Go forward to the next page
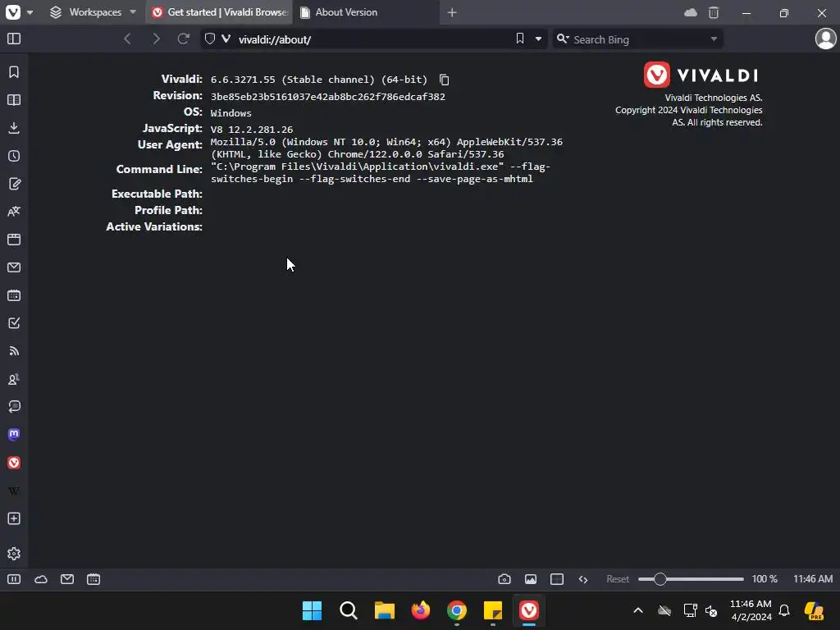 [x=156, y=39]
